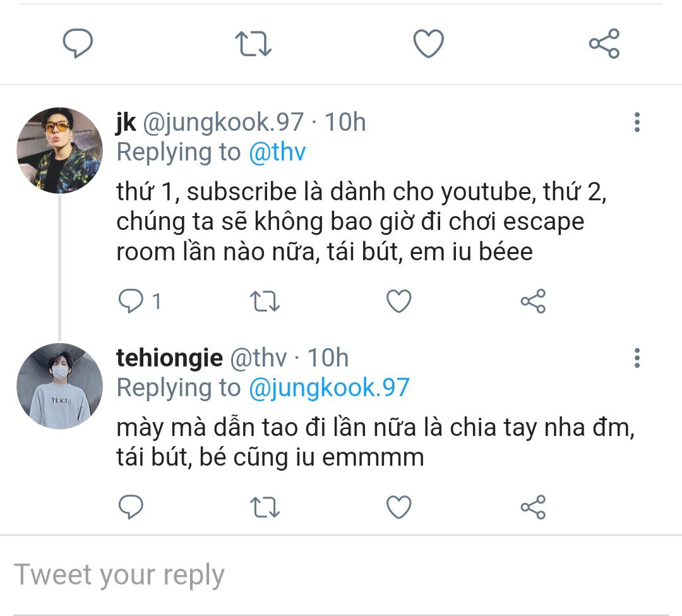Open the @thv mention link
Screen dimensions: 682x616
(277, 152)
